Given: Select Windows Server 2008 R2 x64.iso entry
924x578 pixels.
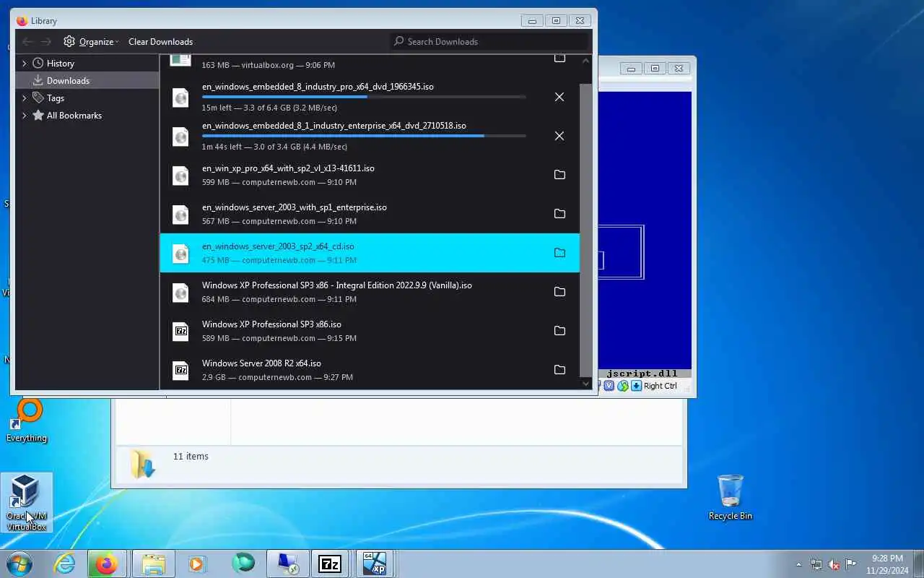Looking at the screenshot, I should (370, 370).
